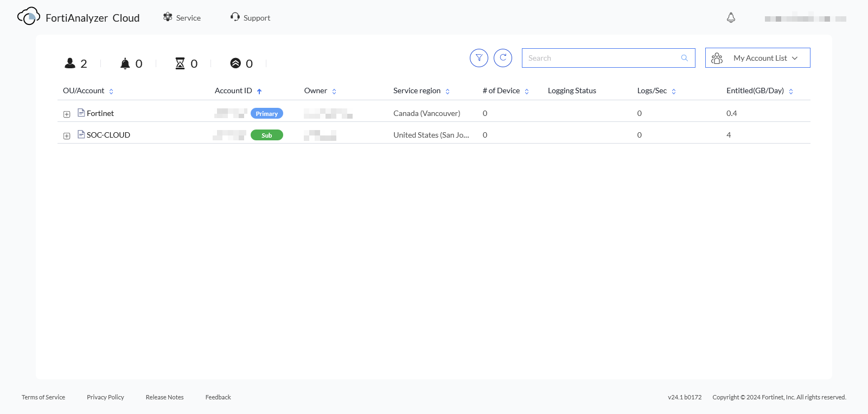Open the Service menu

pyautogui.click(x=182, y=18)
